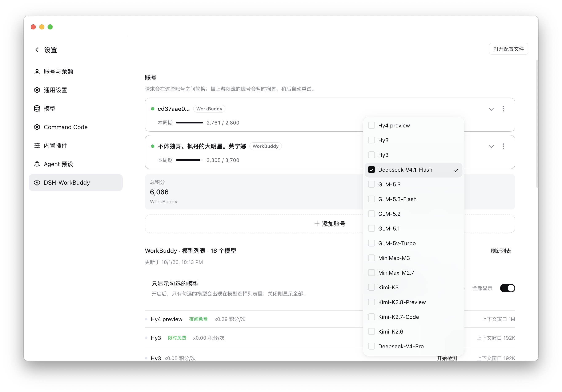Image resolution: width=562 pixels, height=392 pixels.
Task: Click the 限时免费 tag beside Hy3
Action: point(177,338)
